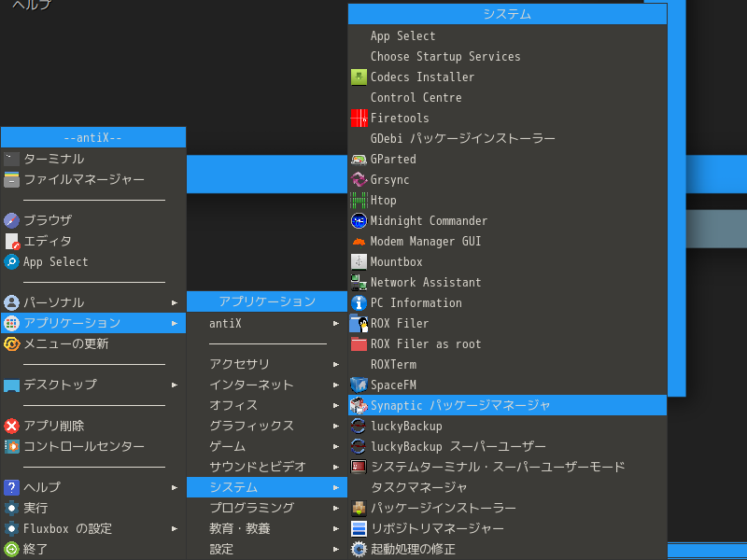Click the ターミナル terminal icon
This screenshot has width=747, height=560.
coord(11,159)
